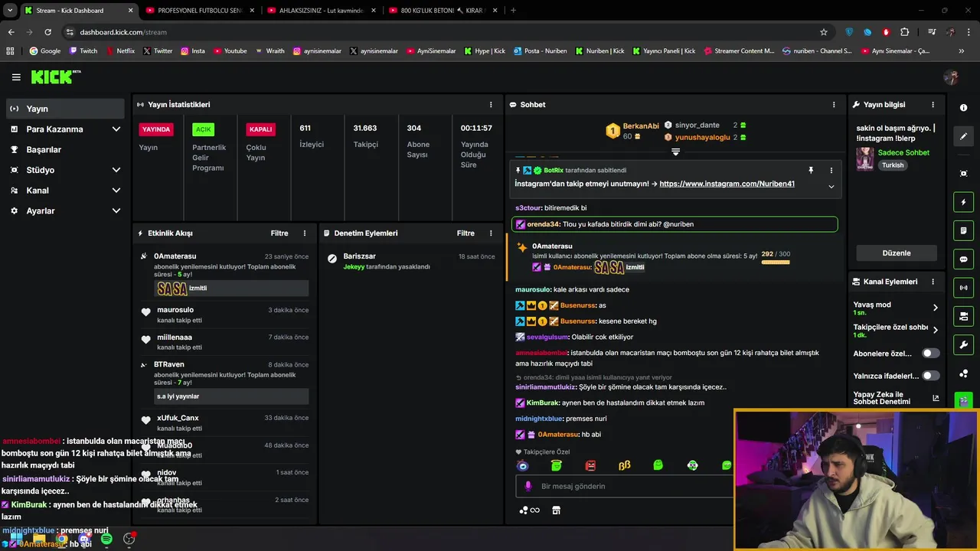
Task: Click 0Amaterasu in Etkinlik Akışı
Action: point(175,256)
